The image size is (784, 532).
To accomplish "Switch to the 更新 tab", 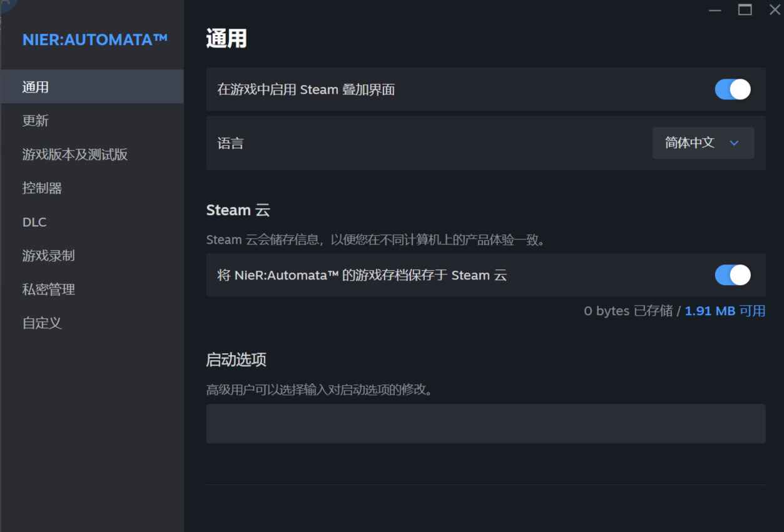I will point(92,121).
